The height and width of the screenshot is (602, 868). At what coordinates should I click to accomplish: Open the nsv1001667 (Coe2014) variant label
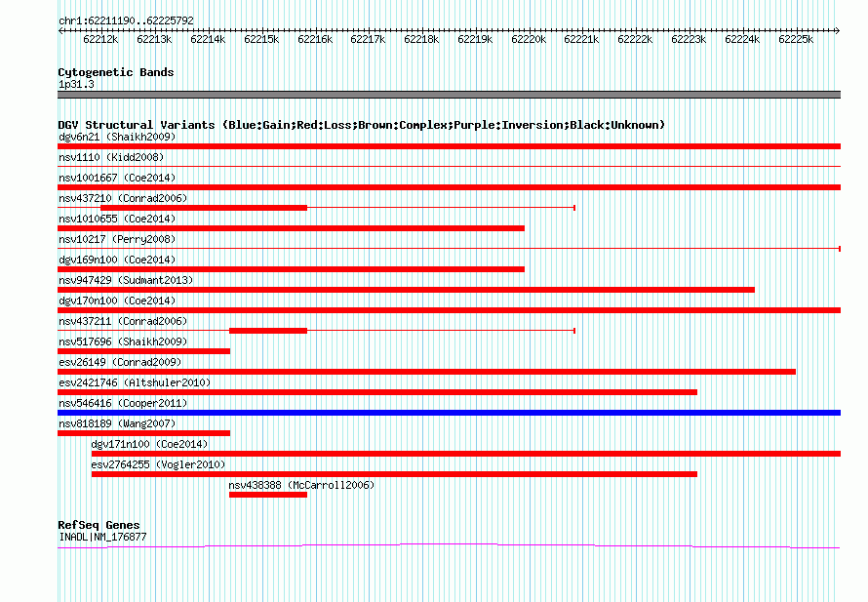(x=117, y=178)
